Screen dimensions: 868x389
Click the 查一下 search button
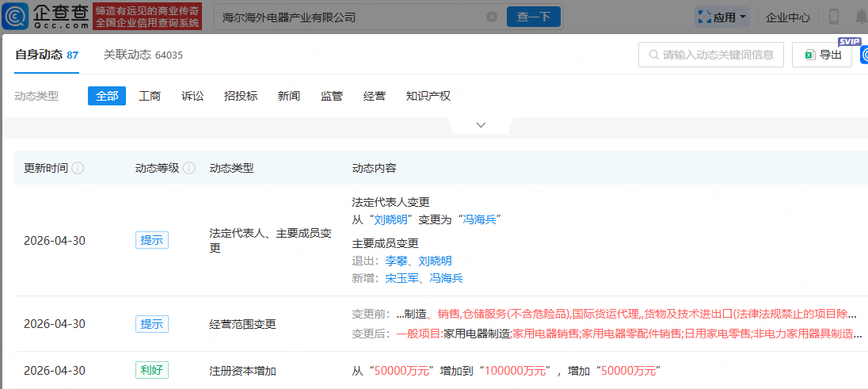534,17
